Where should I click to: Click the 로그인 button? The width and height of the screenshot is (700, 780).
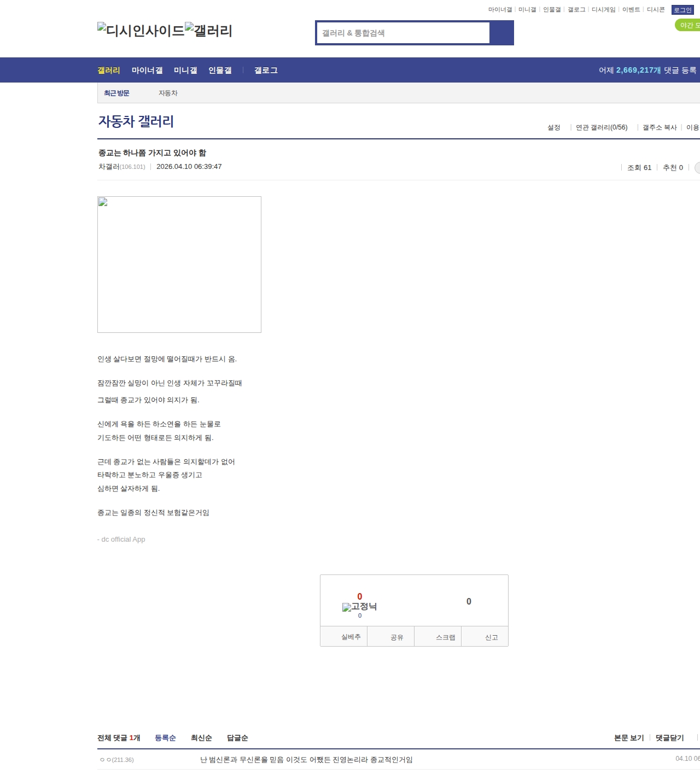click(x=682, y=10)
